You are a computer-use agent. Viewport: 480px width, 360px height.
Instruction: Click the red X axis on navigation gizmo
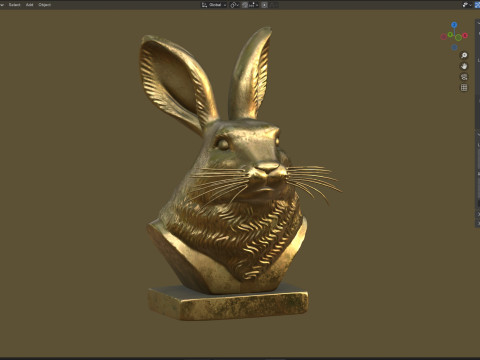[x=465, y=35]
